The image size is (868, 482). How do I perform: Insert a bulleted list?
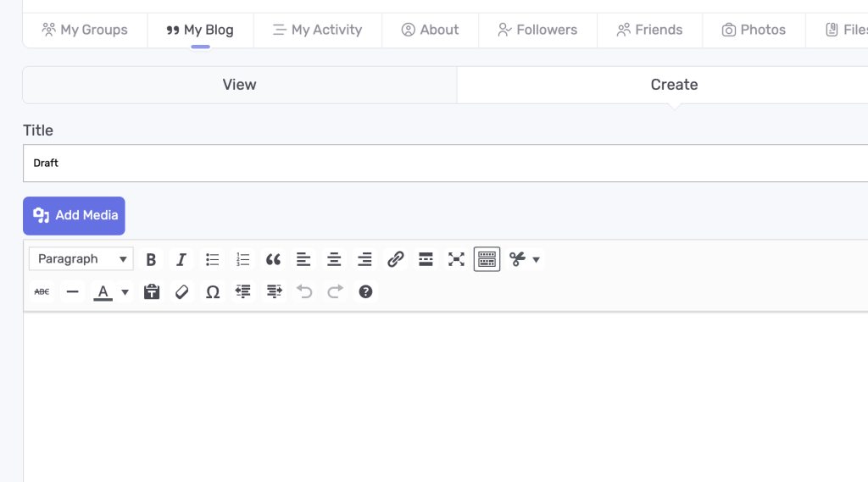pos(212,259)
